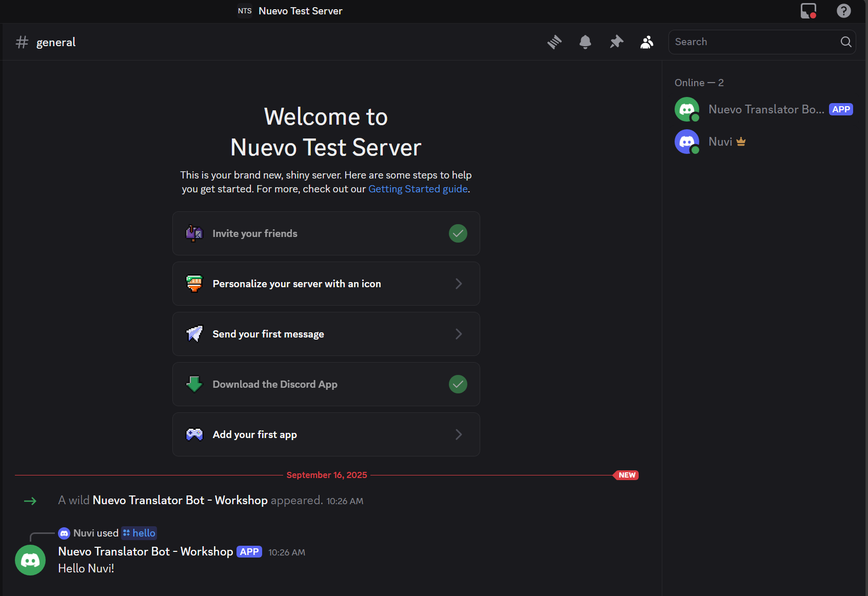Image resolution: width=868 pixels, height=596 pixels.
Task: Click the bot's green avatar beside message
Action: (30, 560)
